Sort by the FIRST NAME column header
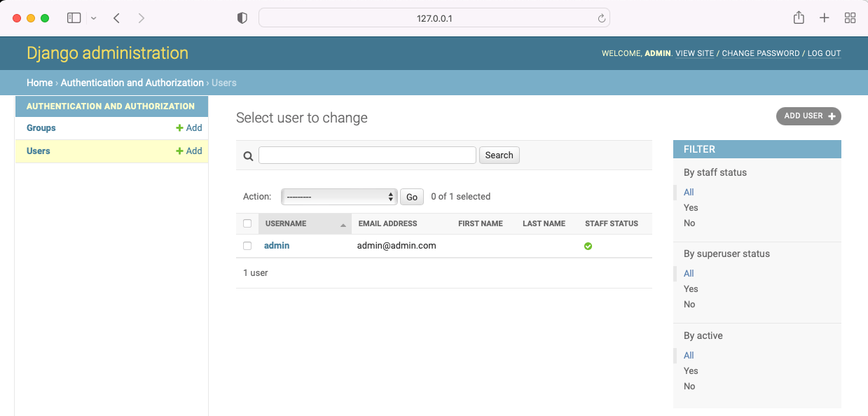The width and height of the screenshot is (868, 416). (481, 224)
